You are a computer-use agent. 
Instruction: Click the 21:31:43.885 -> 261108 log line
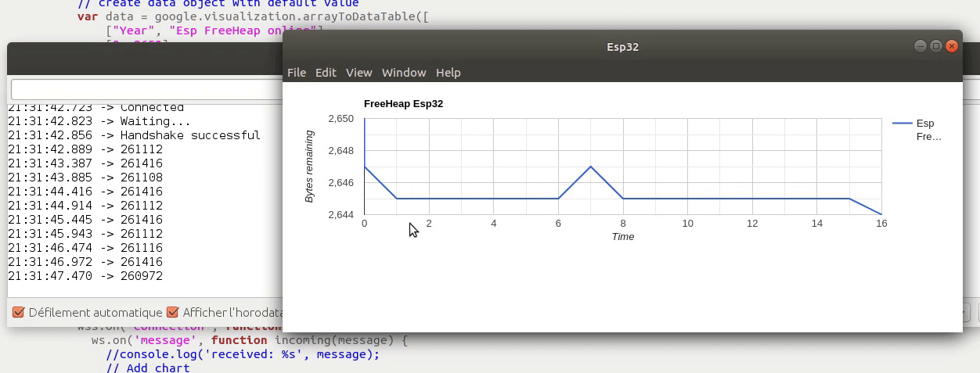coord(85,178)
